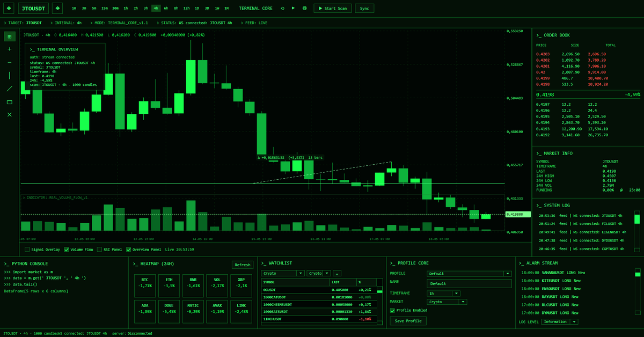
Task: Select the 1D timeframe
Action: click(x=197, y=9)
